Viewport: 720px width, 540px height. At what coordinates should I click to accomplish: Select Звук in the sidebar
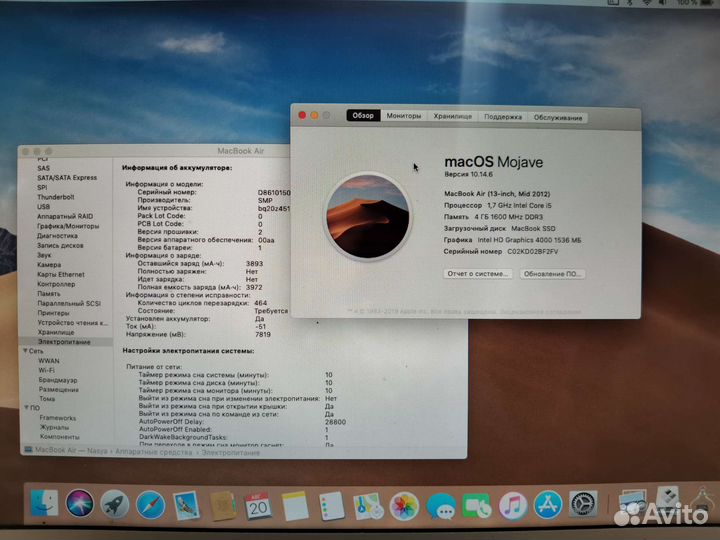pos(44,255)
